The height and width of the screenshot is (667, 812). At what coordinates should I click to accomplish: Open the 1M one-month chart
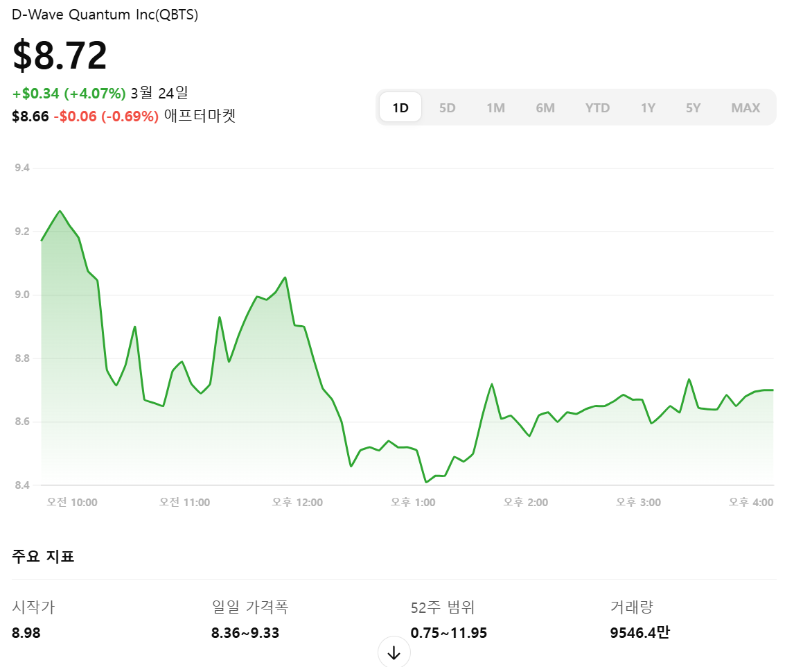(496, 107)
